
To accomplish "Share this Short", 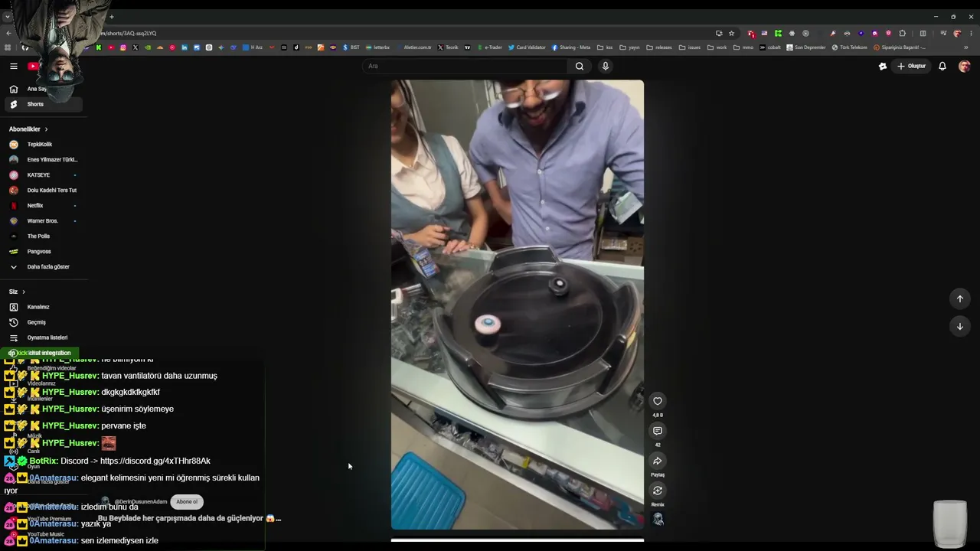I will [658, 461].
